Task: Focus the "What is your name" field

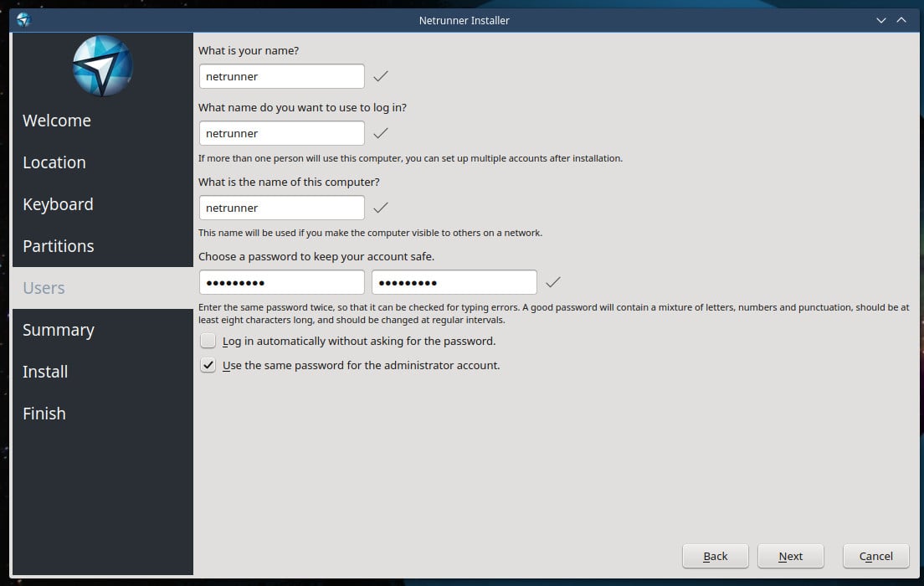Action: click(281, 76)
